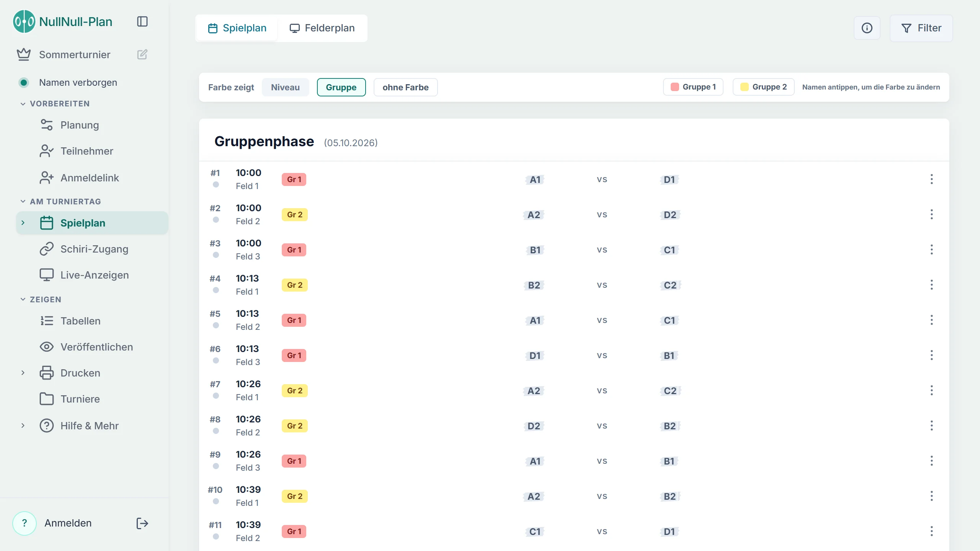Toggle status dot of match #5
This screenshot has width=980, height=551.
216,325
